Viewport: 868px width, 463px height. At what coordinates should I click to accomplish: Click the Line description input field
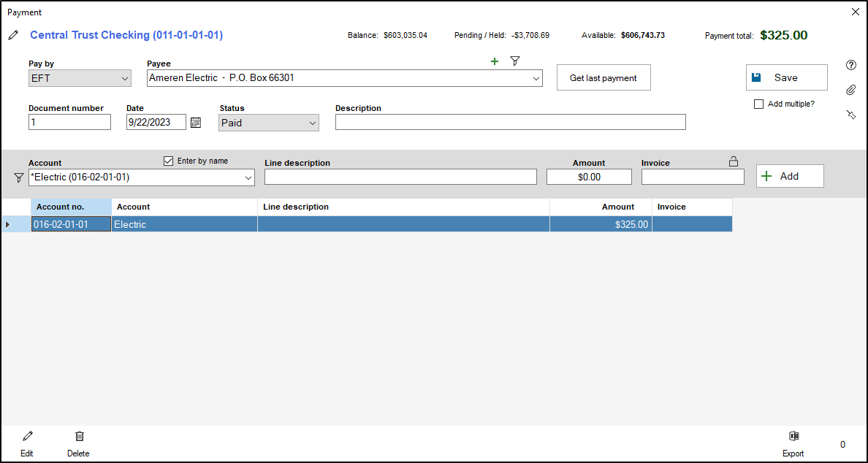(401, 177)
